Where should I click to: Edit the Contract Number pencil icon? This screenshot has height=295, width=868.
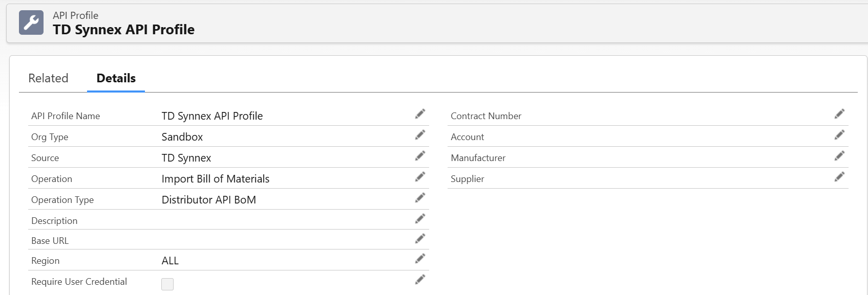(x=839, y=114)
